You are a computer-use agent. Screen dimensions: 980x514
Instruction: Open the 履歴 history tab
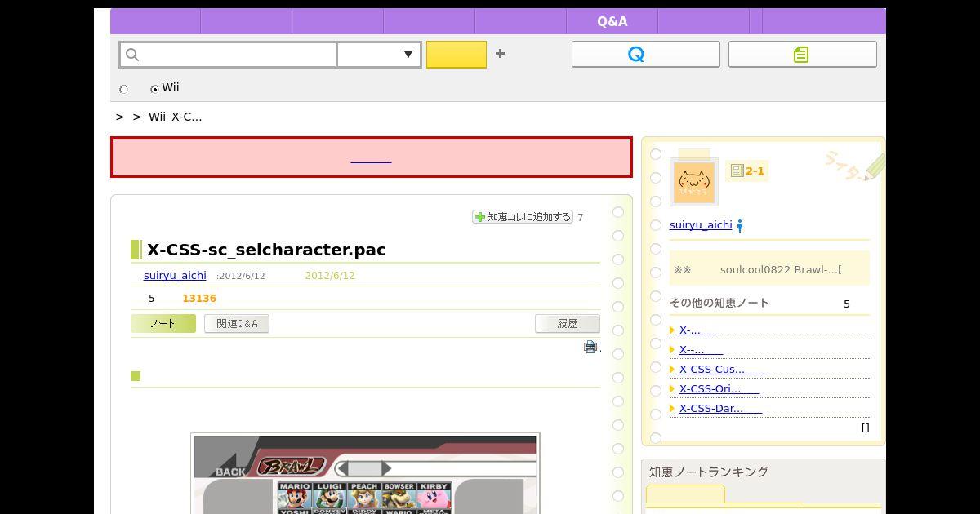tap(568, 323)
